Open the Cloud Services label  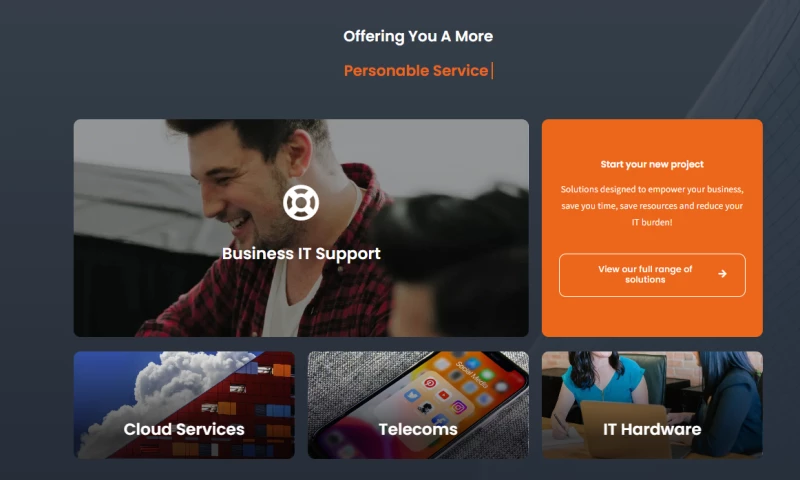coord(184,430)
